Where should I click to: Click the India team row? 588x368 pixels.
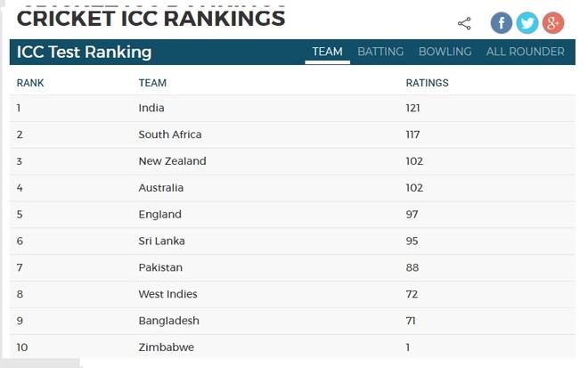pos(292,108)
